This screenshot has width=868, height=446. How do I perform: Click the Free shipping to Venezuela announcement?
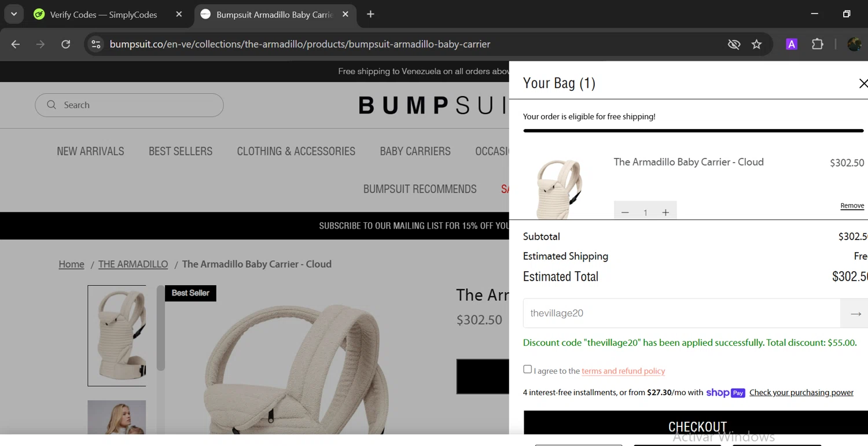424,71
